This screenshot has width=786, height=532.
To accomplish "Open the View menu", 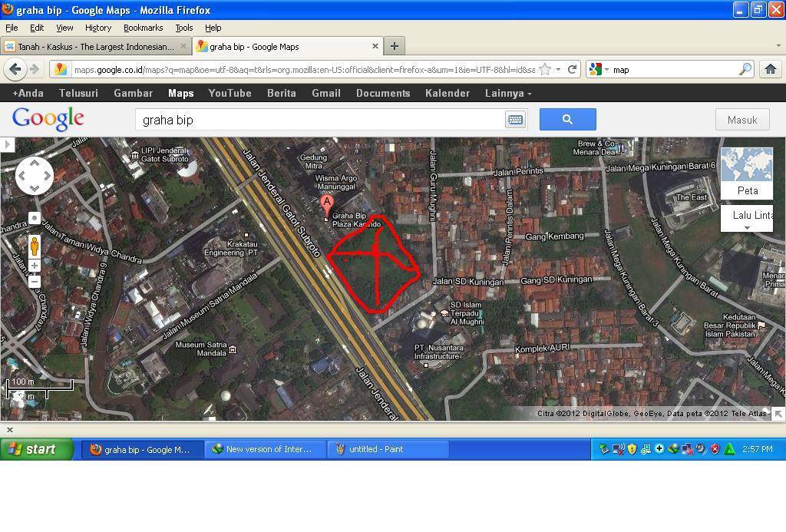I will point(64,28).
